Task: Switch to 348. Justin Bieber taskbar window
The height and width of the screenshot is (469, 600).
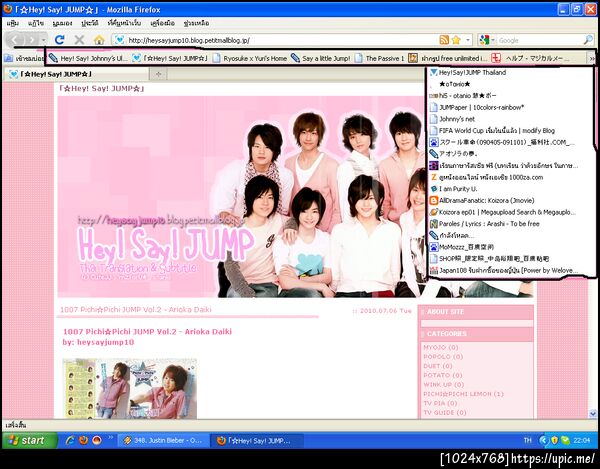Action: pos(163,440)
